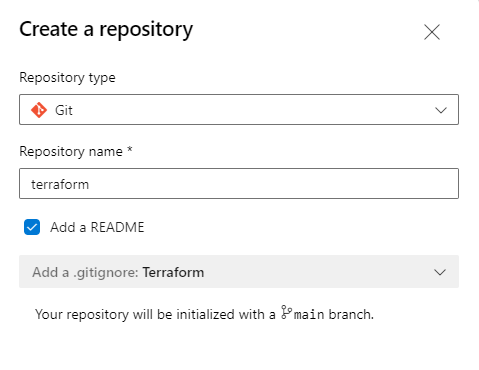
Task: Click the grey Add a .gitignore label text
Action: [85, 273]
